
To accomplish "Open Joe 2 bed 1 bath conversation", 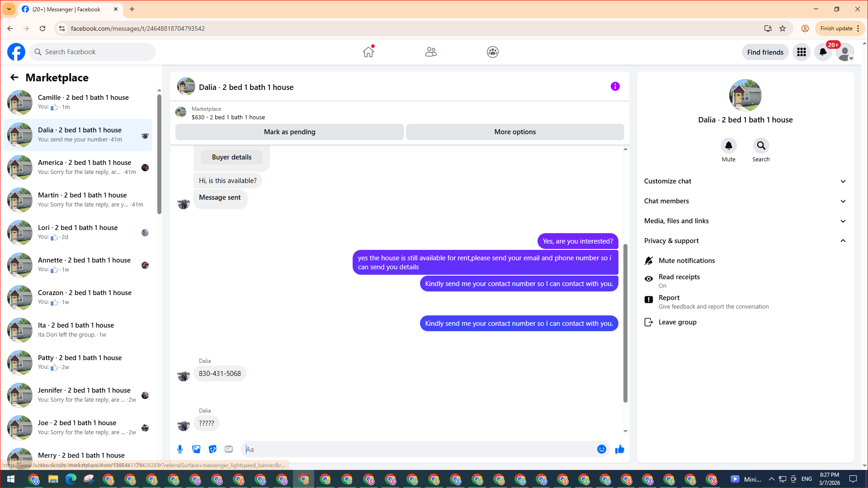I will click(x=78, y=427).
